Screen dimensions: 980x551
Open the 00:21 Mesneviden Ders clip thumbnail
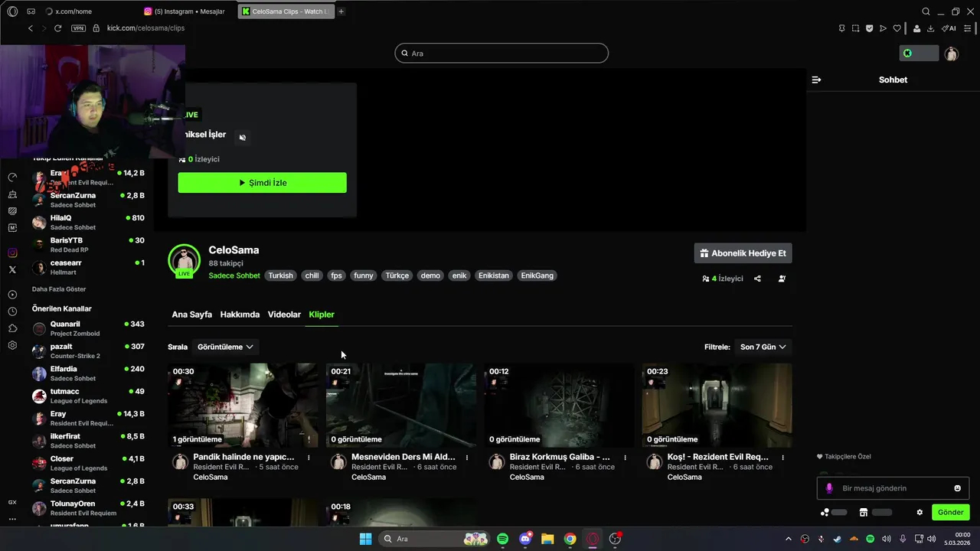point(401,405)
